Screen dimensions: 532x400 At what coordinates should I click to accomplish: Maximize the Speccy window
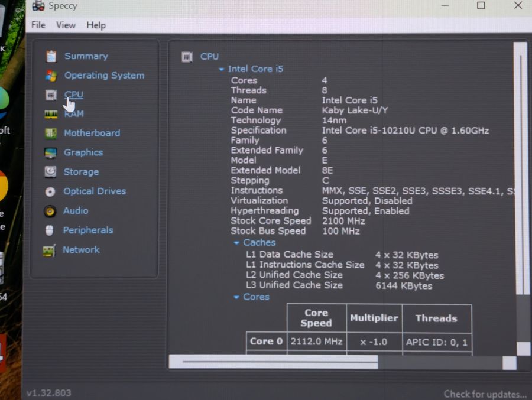point(481,5)
